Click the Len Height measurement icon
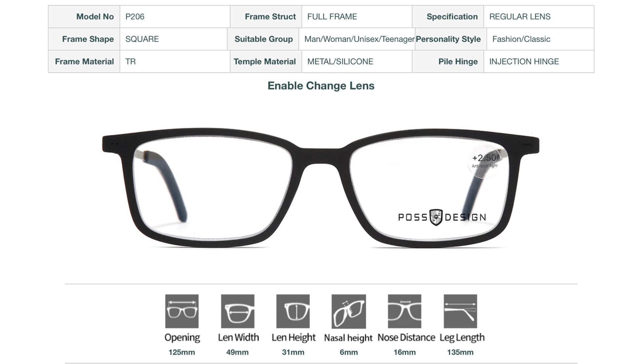 click(x=293, y=311)
